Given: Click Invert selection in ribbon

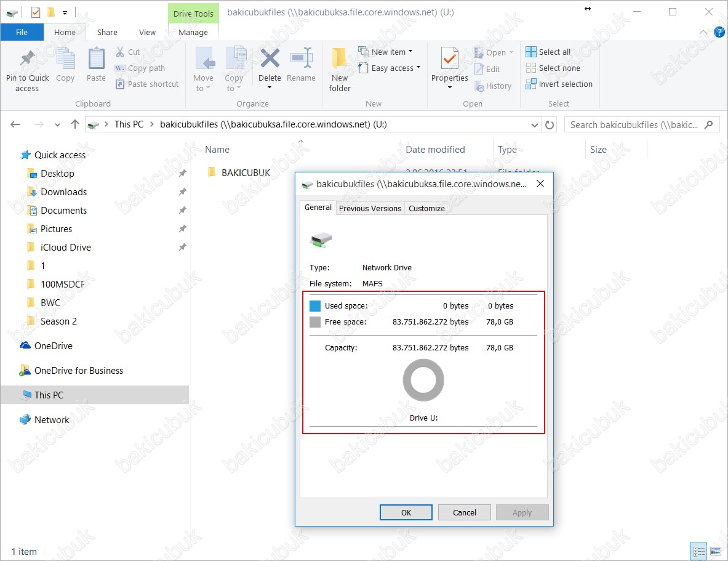Looking at the screenshot, I should [559, 84].
